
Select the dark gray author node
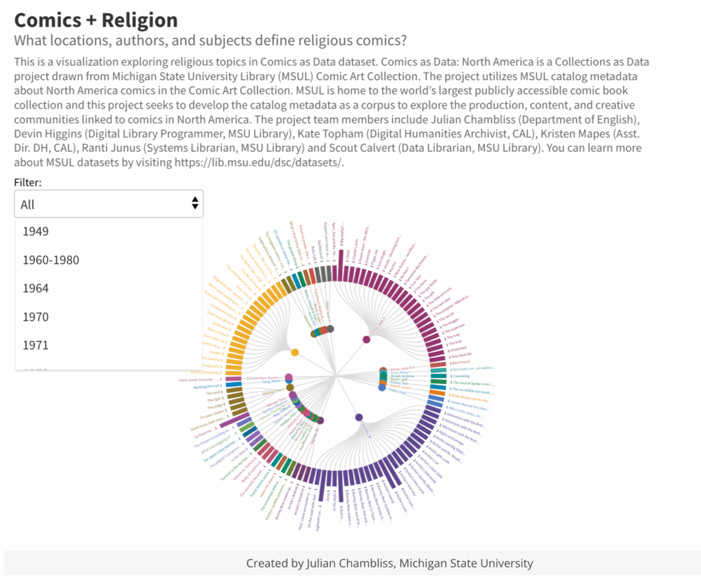coord(331,329)
